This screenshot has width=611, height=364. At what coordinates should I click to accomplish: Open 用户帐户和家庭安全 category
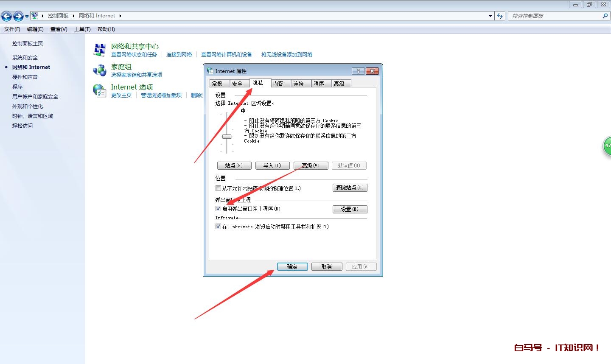(35, 97)
